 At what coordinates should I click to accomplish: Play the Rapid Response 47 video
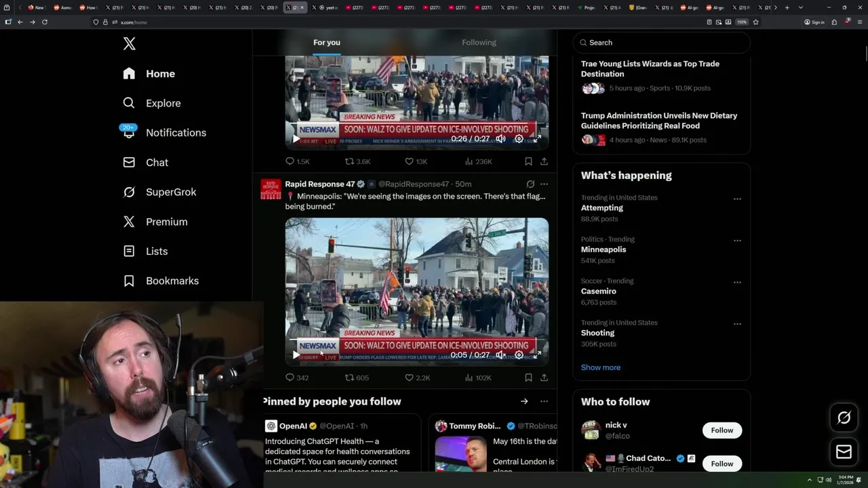coord(296,355)
